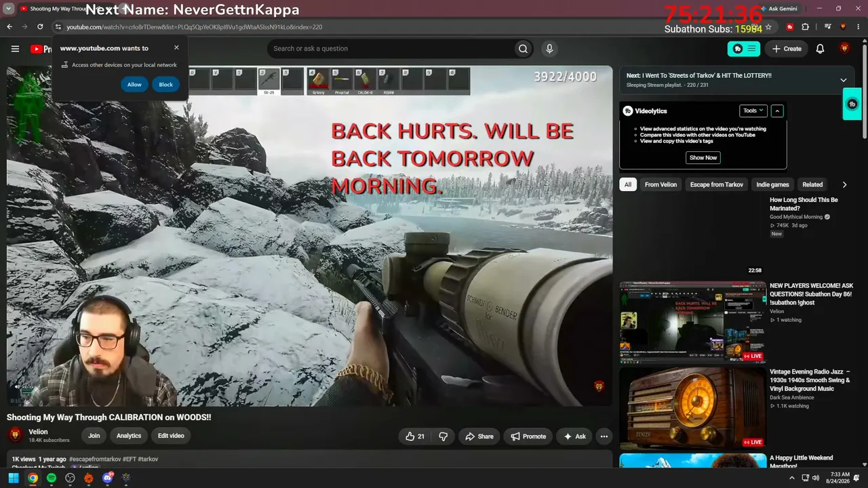Select the From Velion filter chip

click(x=660, y=184)
